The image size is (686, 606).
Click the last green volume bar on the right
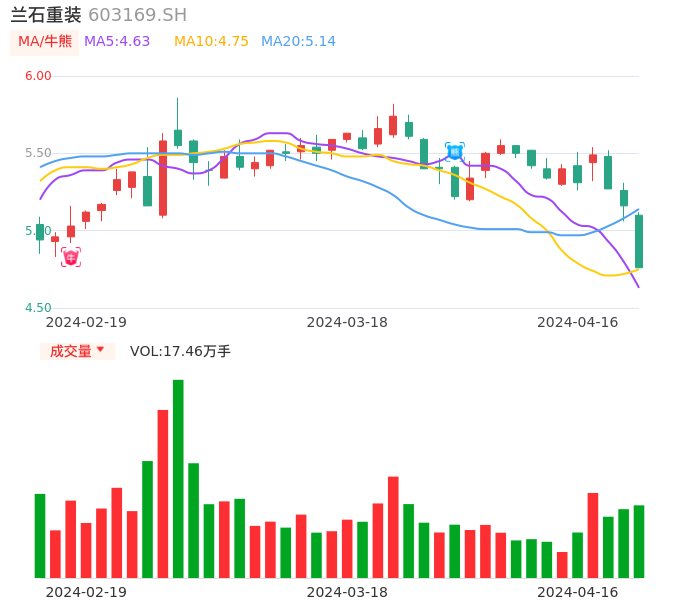pyautogui.click(x=639, y=541)
